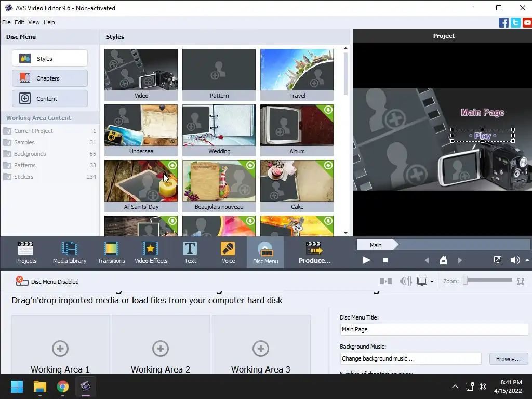Open the Help menu

click(x=49, y=22)
